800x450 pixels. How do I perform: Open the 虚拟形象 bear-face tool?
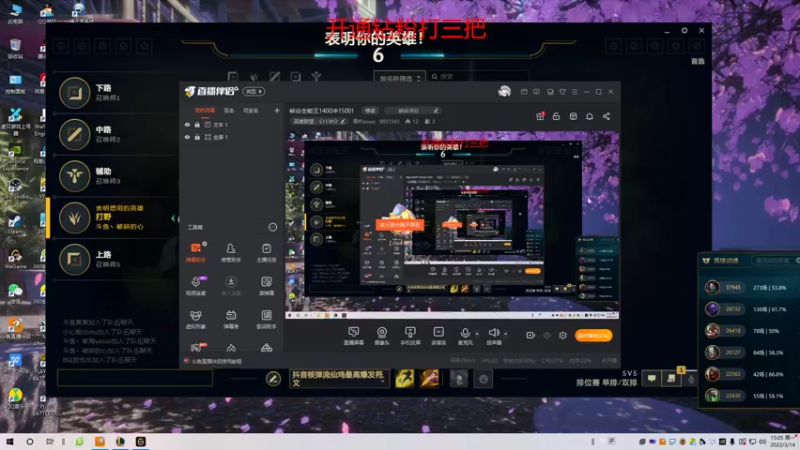coord(196,319)
